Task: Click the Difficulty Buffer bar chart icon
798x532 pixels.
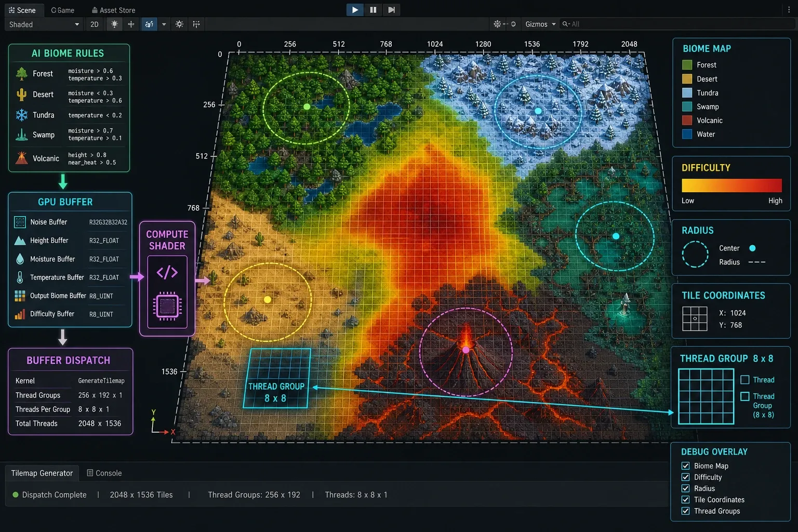Action: (20, 314)
